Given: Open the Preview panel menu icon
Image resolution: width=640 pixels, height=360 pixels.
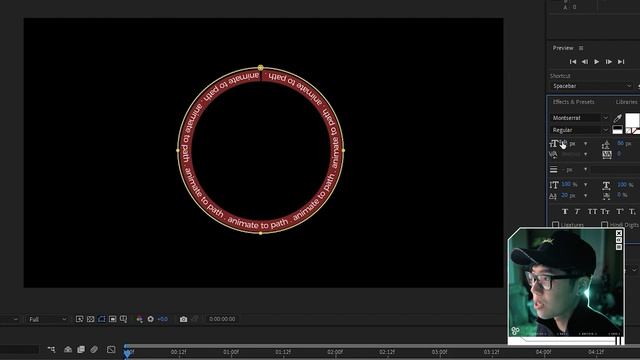Looking at the screenshot, I should (581, 48).
